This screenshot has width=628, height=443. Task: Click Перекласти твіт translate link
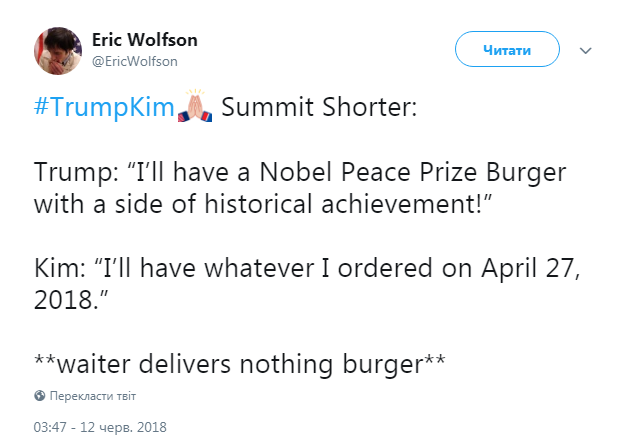[x=93, y=396]
